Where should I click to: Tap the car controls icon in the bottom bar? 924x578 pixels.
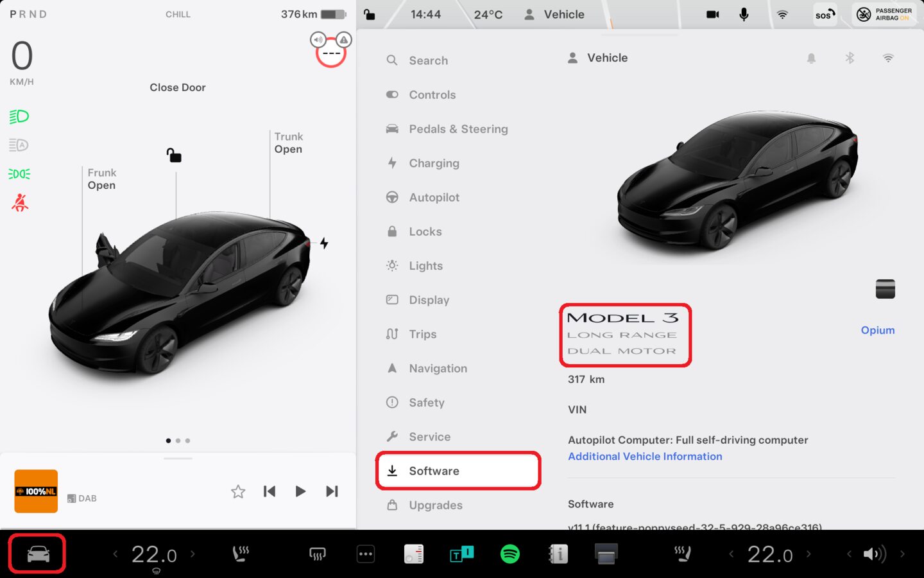[38, 554]
